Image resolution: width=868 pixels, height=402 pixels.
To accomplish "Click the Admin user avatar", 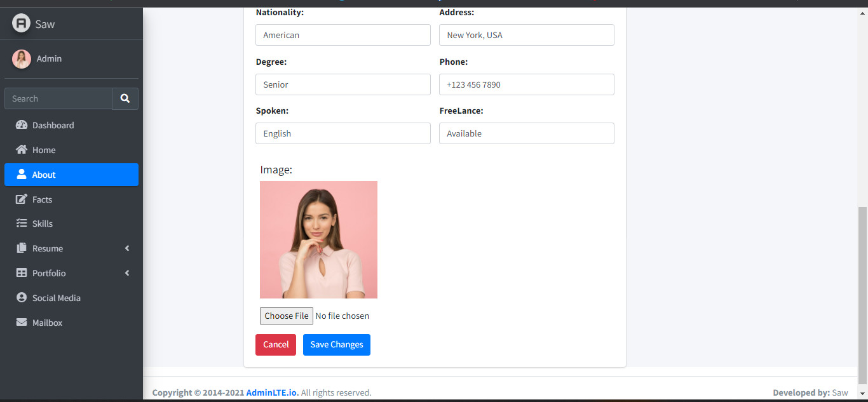I will click(22, 59).
